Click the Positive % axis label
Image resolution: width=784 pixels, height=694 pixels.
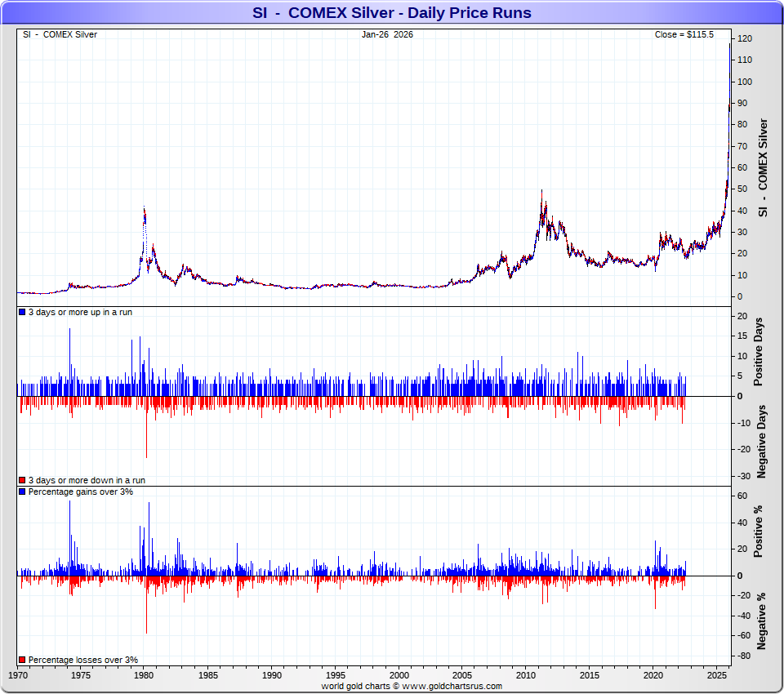coord(759,532)
